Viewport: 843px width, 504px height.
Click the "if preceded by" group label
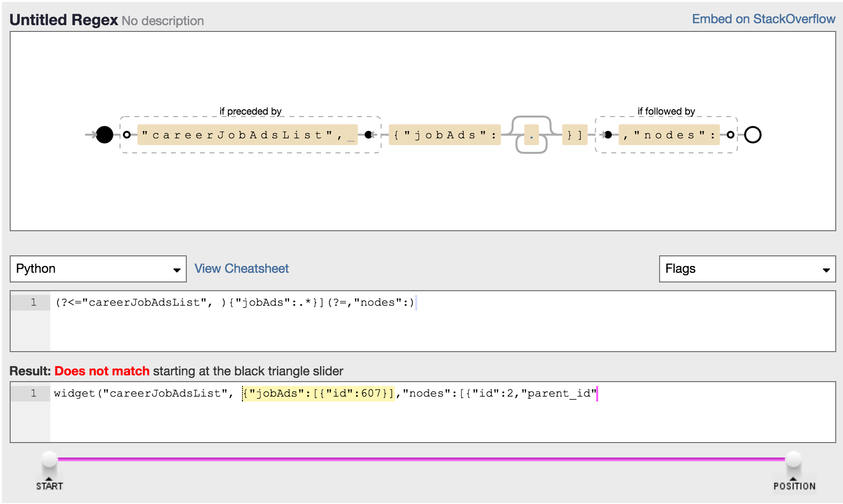point(250,111)
